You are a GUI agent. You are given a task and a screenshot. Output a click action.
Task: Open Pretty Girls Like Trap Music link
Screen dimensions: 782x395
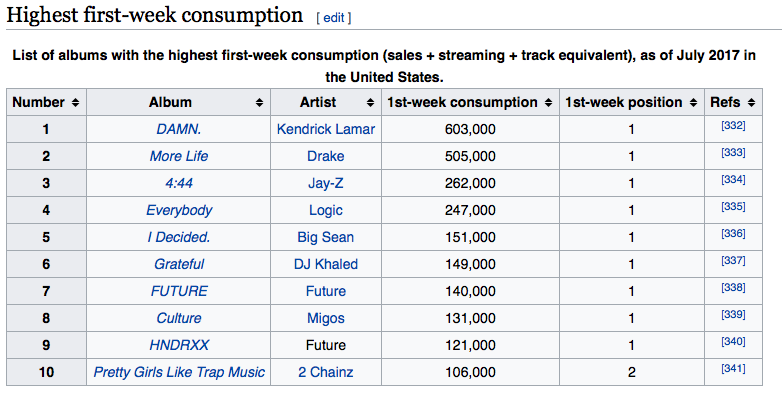179,372
